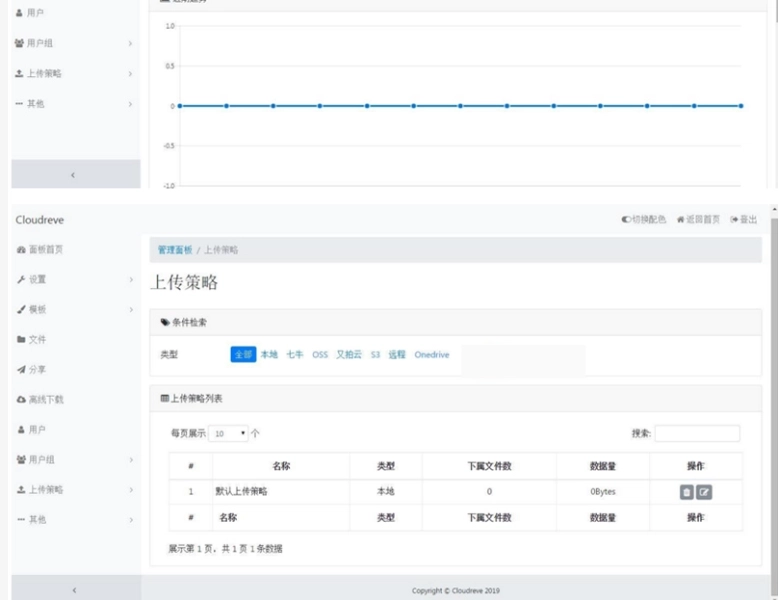Click the brush icon beside 模板

click(x=21, y=309)
